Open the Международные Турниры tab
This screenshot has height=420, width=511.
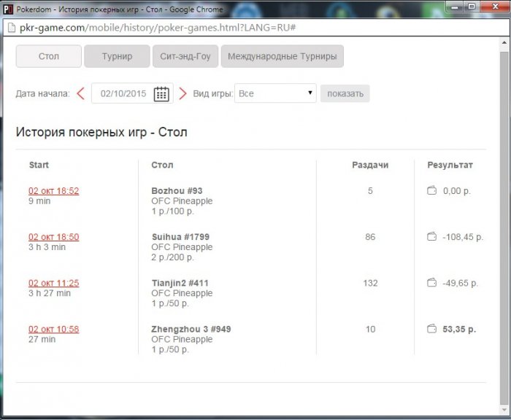click(283, 56)
